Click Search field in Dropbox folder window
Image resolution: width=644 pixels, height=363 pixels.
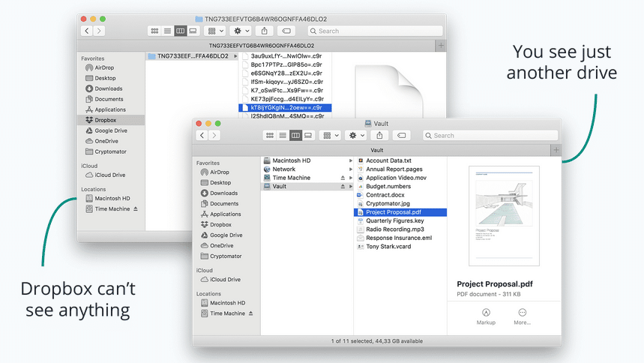pyautogui.click(x=375, y=31)
